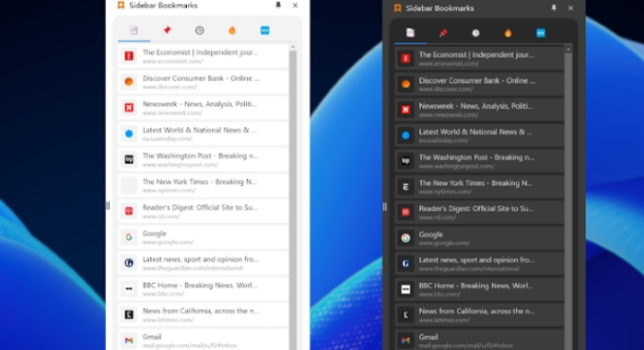Close the dark Sidebar Bookmarks panel
644x350 pixels.
(570, 8)
